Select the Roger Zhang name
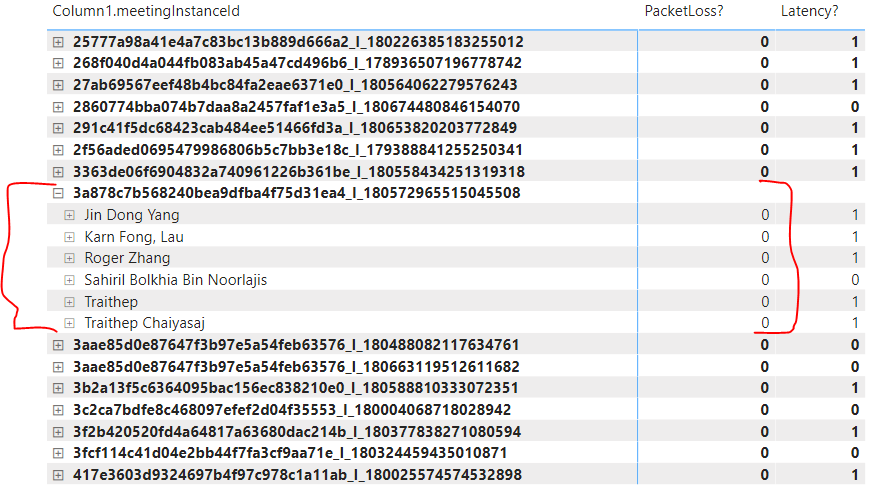The image size is (892, 485). pos(127,258)
